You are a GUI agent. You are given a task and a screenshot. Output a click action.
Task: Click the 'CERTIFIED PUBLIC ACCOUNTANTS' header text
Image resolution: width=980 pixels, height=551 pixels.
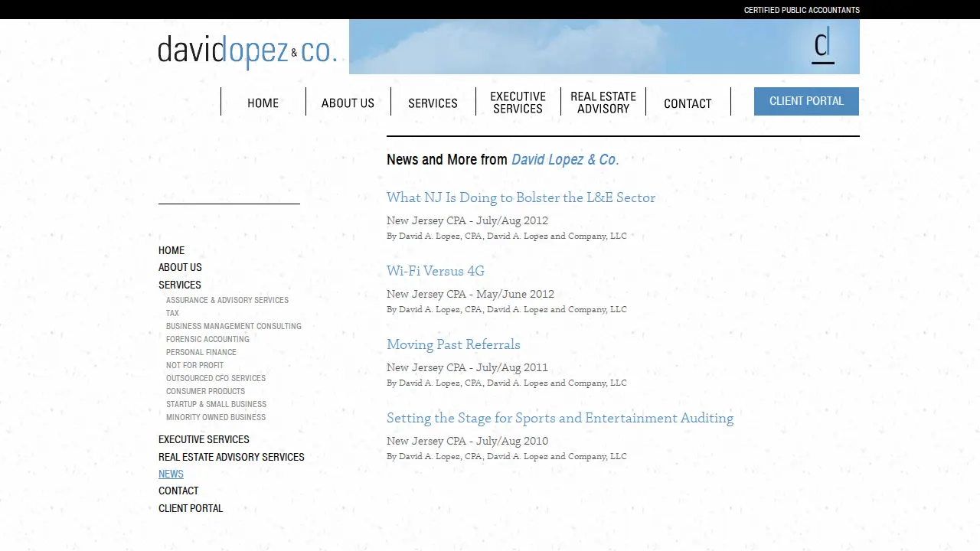click(802, 10)
